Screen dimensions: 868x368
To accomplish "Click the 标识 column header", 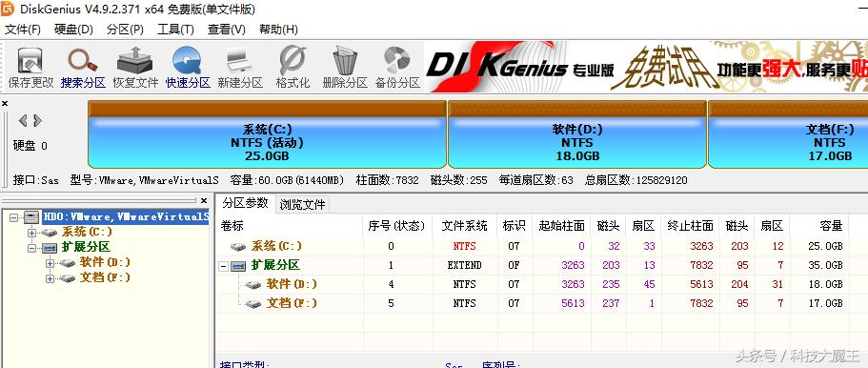I will point(514,226).
